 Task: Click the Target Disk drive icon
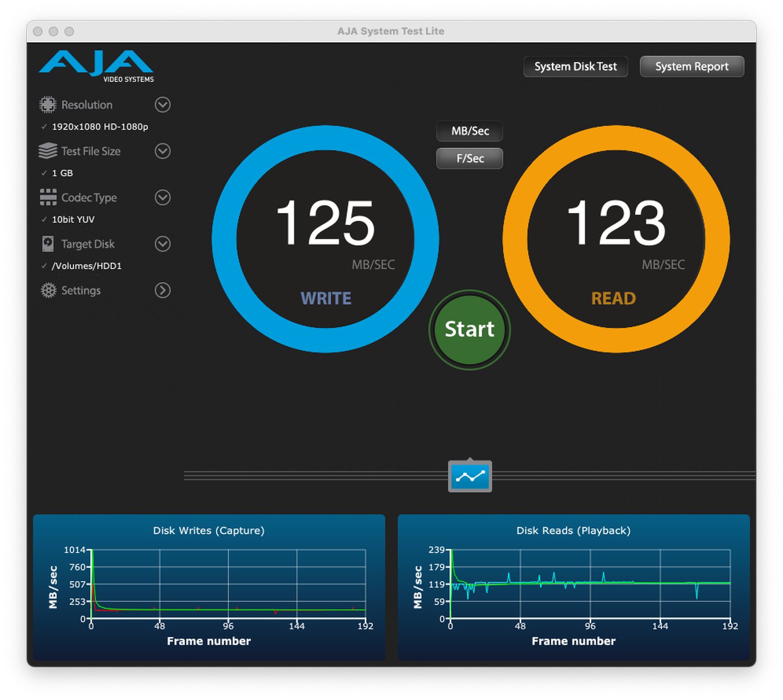point(48,244)
